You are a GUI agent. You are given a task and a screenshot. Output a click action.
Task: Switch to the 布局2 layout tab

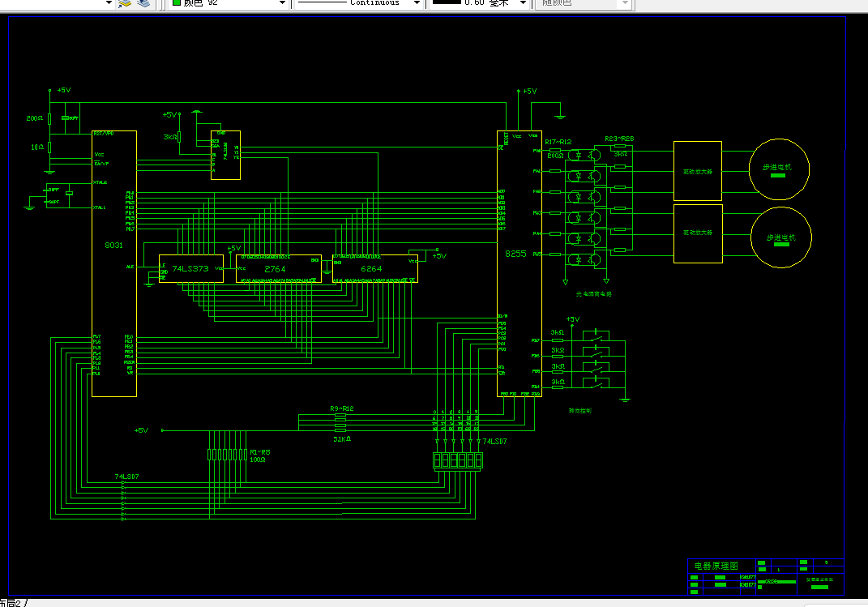[11, 603]
